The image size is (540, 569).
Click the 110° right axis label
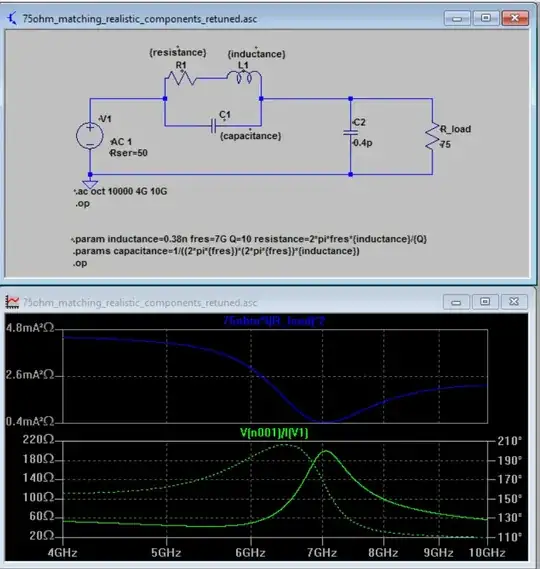tap(510, 537)
